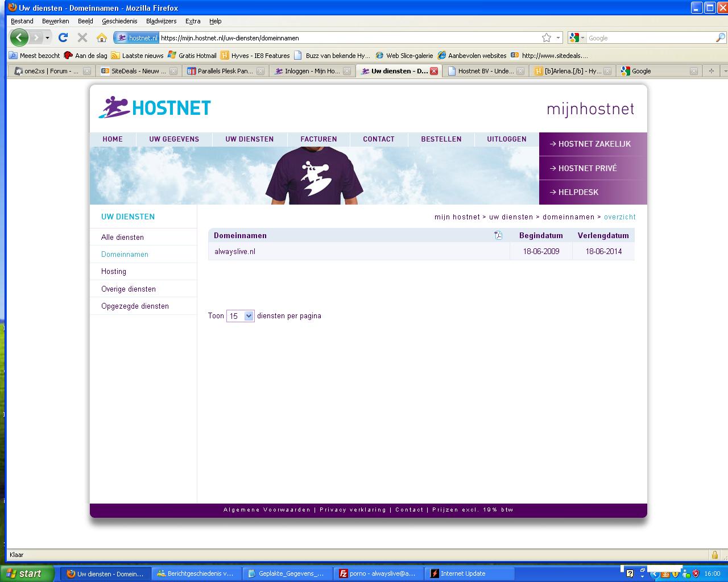Open the Algemene Voorwaarden footer link
The height and width of the screenshot is (582, 728).
tap(267, 510)
